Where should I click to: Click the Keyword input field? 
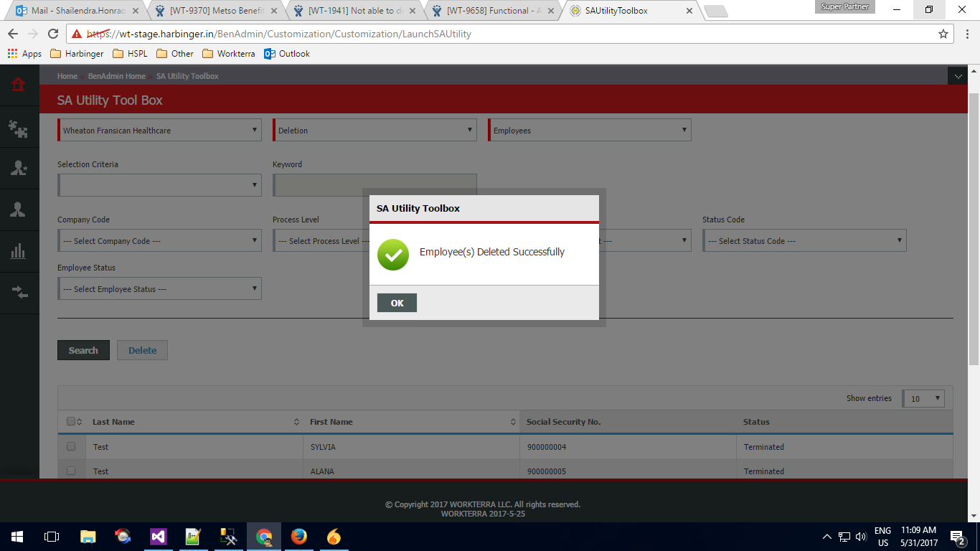pos(374,185)
